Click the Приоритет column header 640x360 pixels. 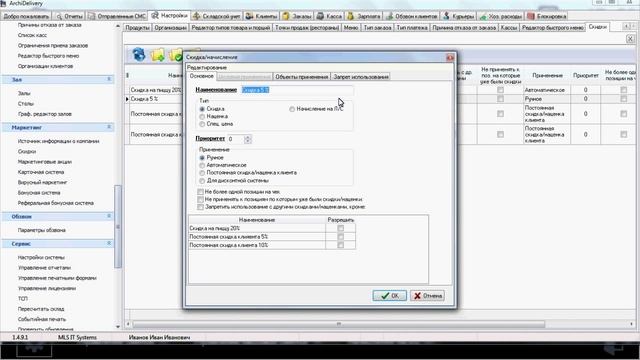(x=585, y=76)
